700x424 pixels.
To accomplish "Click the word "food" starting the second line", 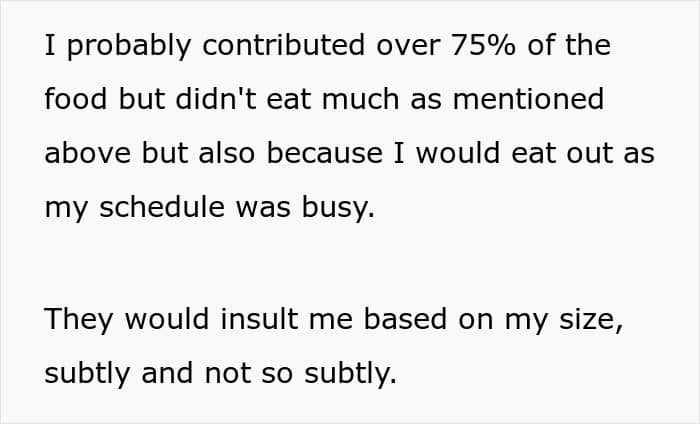I will 76,99.
